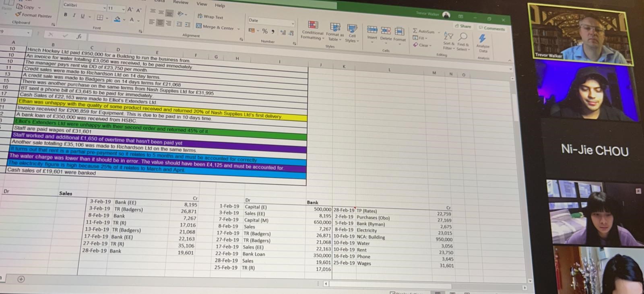Click the Copy icon in Clipboard group
This screenshot has height=294, width=644.
(x=19, y=6)
